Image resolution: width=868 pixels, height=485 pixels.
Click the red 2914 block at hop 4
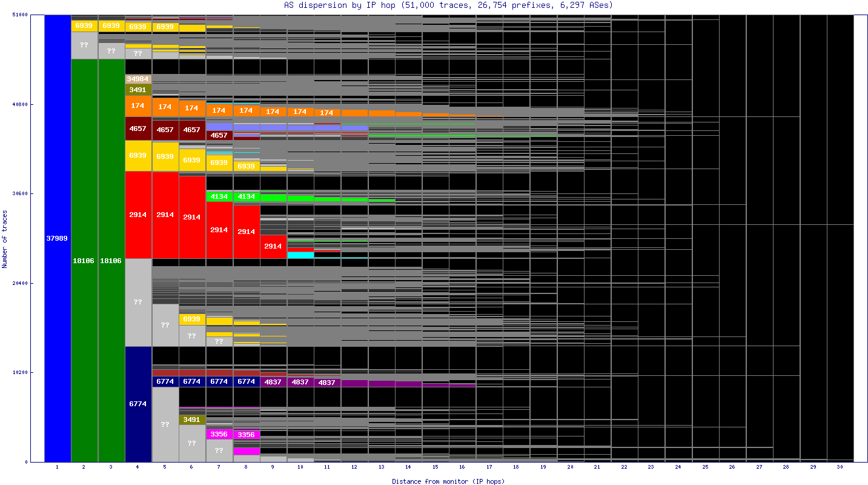(138, 215)
